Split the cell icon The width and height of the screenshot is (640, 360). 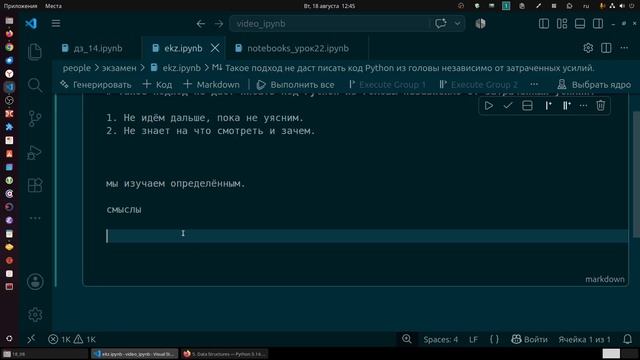pyautogui.click(x=527, y=106)
